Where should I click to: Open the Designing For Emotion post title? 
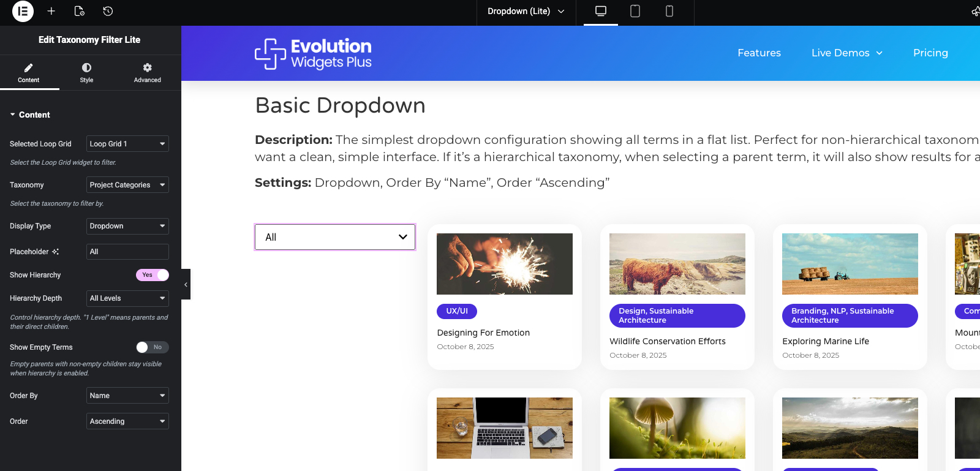pos(483,333)
